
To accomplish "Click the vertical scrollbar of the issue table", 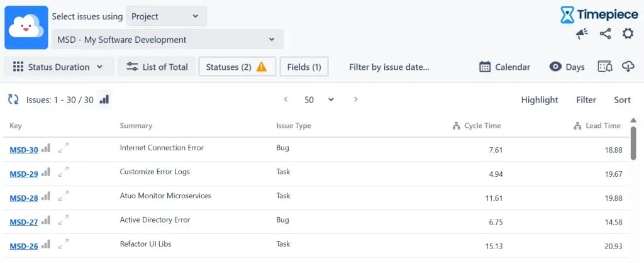I will coord(633,142).
